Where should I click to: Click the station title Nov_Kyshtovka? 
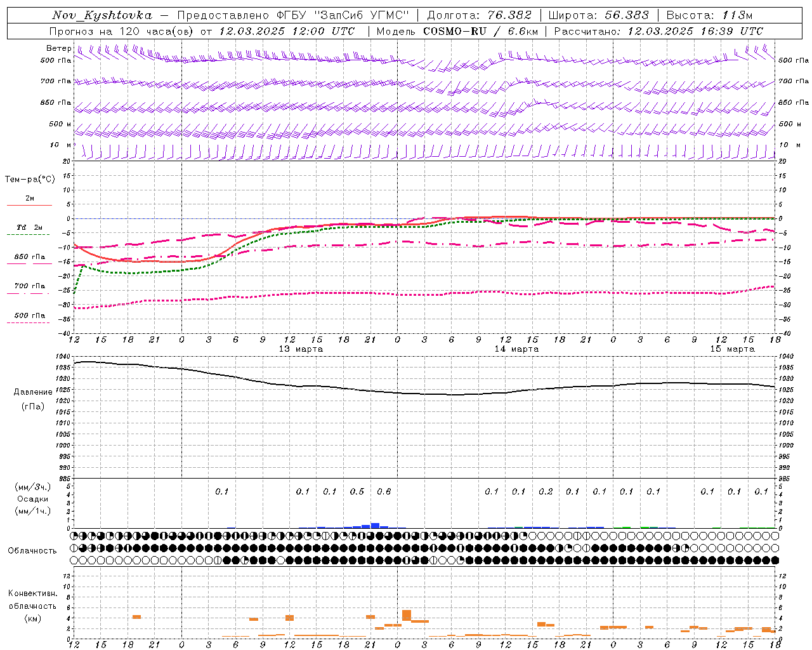pyautogui.click(x=102, y=15)
